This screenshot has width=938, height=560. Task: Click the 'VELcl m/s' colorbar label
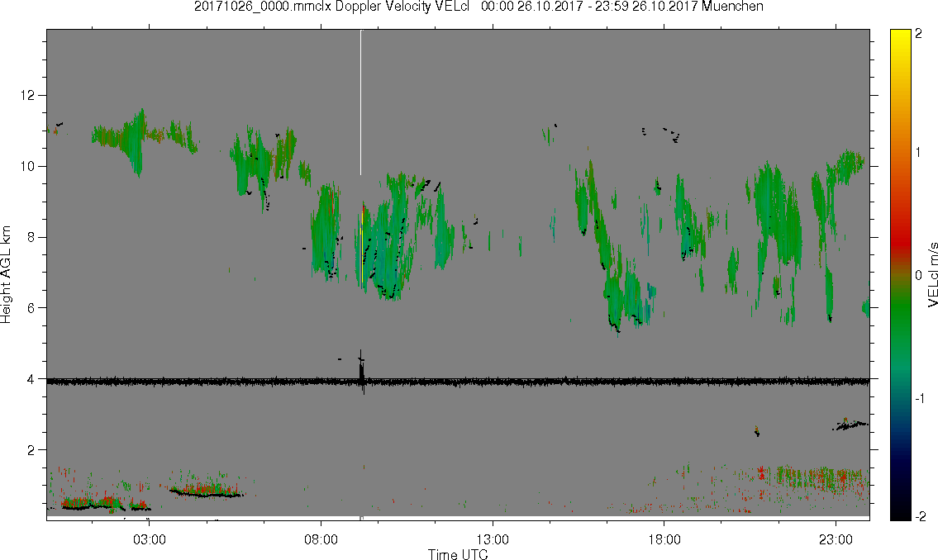coord(932,275)
